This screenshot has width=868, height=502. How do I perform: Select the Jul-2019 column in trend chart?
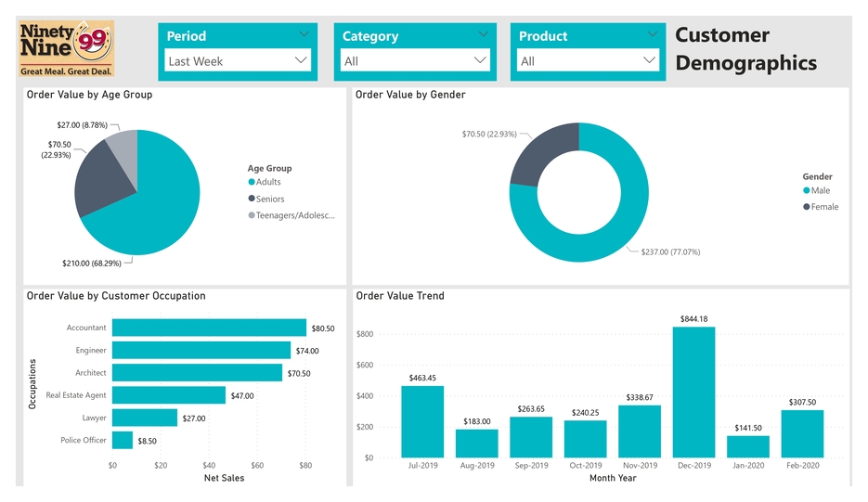[x=422, y=421]
